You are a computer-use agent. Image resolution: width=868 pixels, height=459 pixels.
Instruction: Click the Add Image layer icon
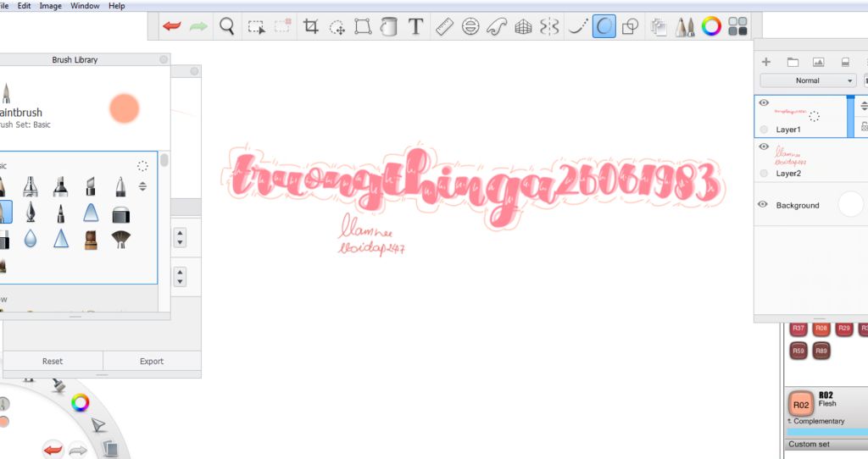tap(818, 62)
